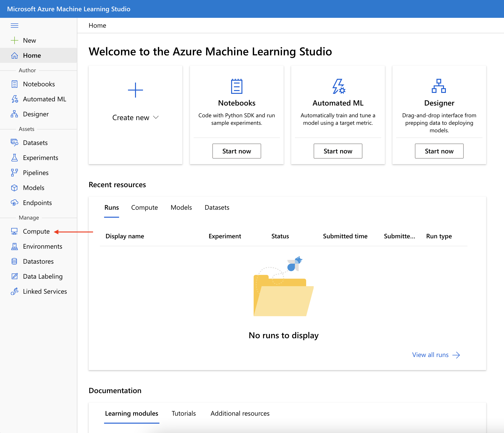Open Experiments label in the sidebar
The image size is (504, 433).
click(x=41, y=158)
